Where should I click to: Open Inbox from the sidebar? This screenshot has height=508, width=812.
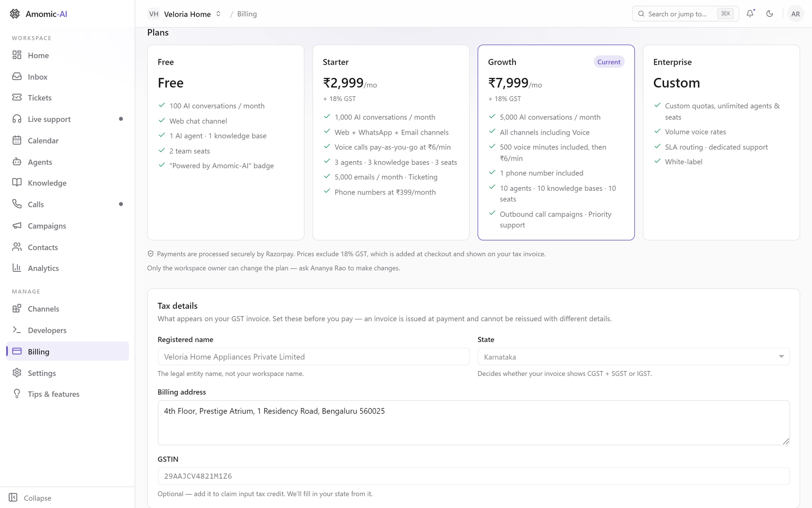click(68, 76)
